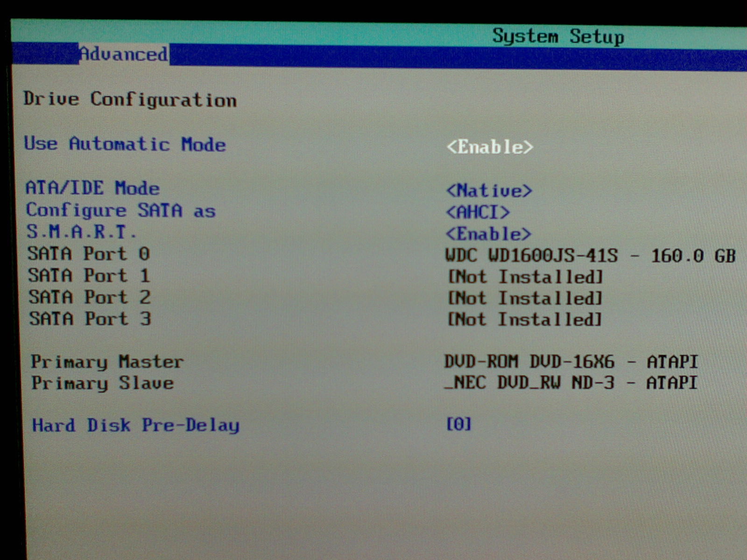Change the Use Automatic Mode <Enable> value
Viewport: 747px width, 560px height.
pyautogui.click(x=490, y=147)
